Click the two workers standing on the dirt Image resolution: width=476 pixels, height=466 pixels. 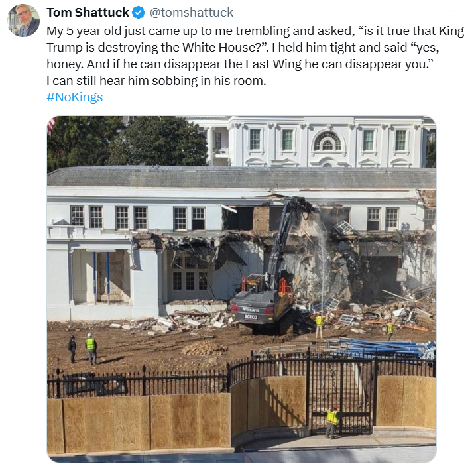(x=83, y=349)
